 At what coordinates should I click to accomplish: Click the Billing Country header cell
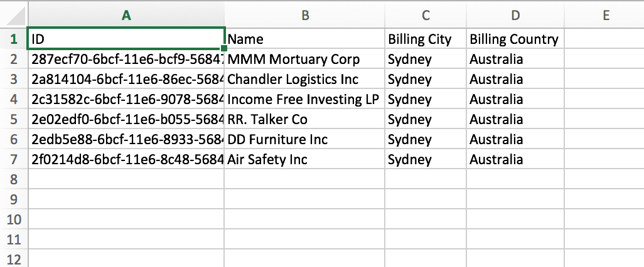click(x=513, y=39)
